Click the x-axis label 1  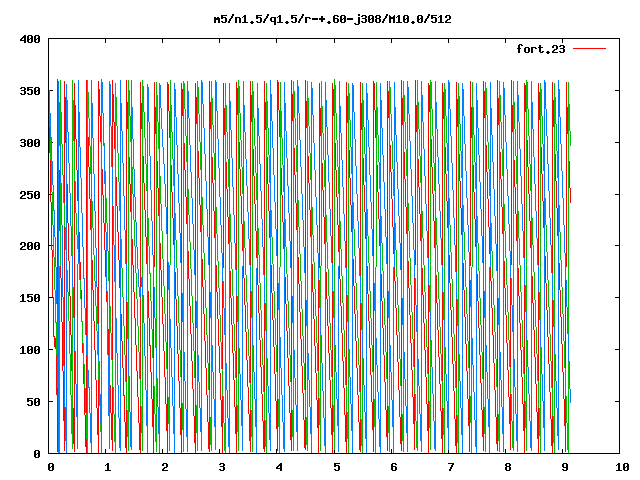point(107,467)
